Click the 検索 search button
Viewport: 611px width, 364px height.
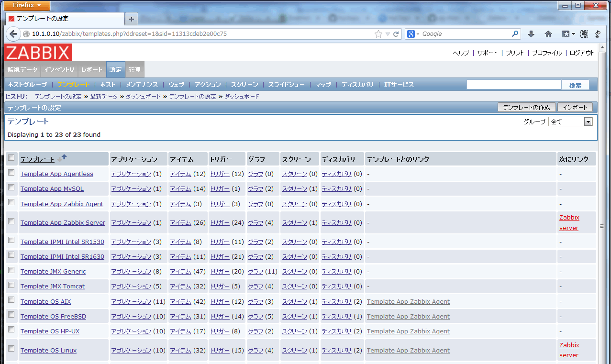(x=575, y=85)
